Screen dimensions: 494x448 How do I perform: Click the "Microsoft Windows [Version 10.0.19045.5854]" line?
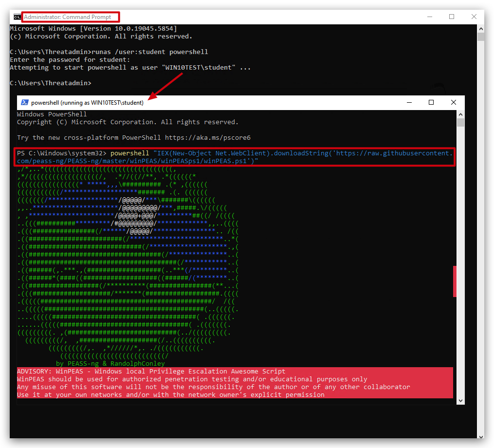[93, 29]
